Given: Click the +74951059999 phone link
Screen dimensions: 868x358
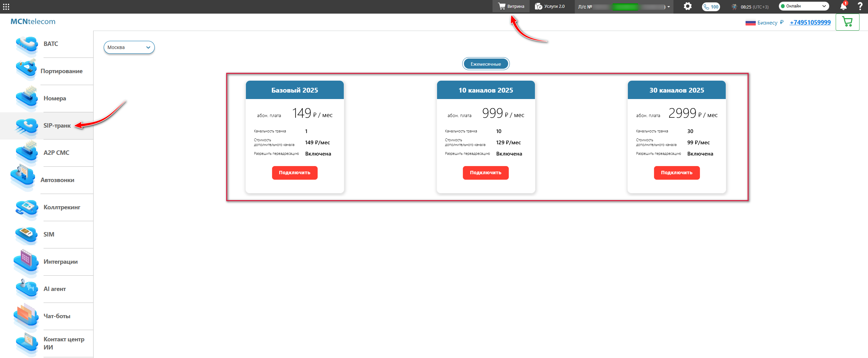Looking at the screenshot, I should tap(810, 22).
